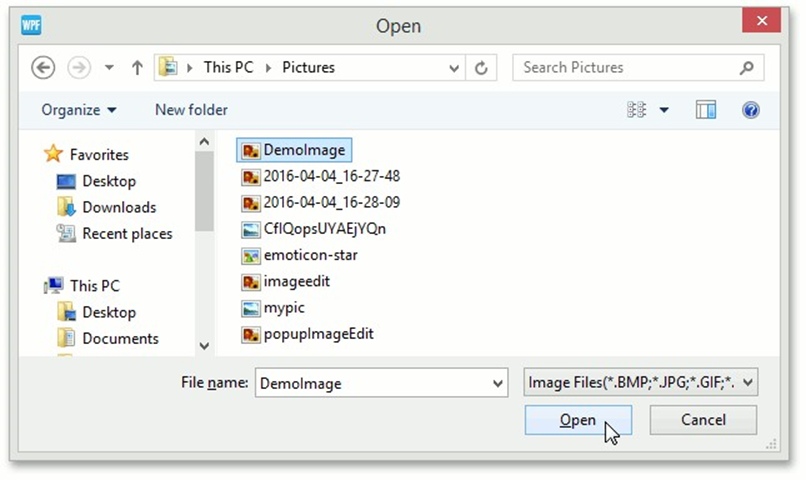Click the navigation pane scrollbar thumb

coord(204,191)
